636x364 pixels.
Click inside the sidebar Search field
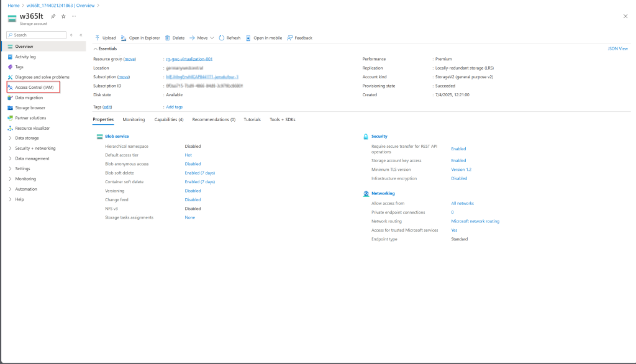(x=36, y=35)
